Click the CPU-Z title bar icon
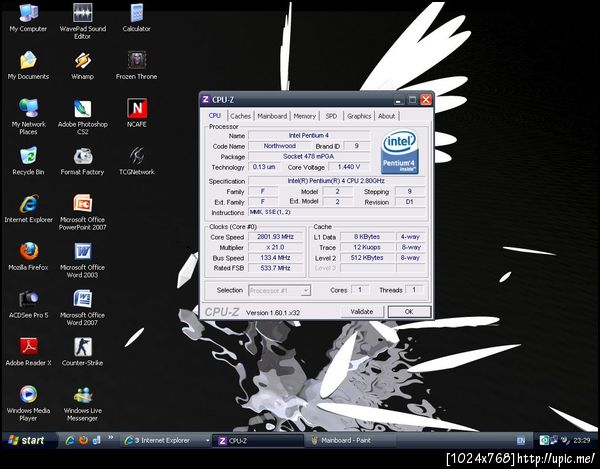 coord(205,100)
